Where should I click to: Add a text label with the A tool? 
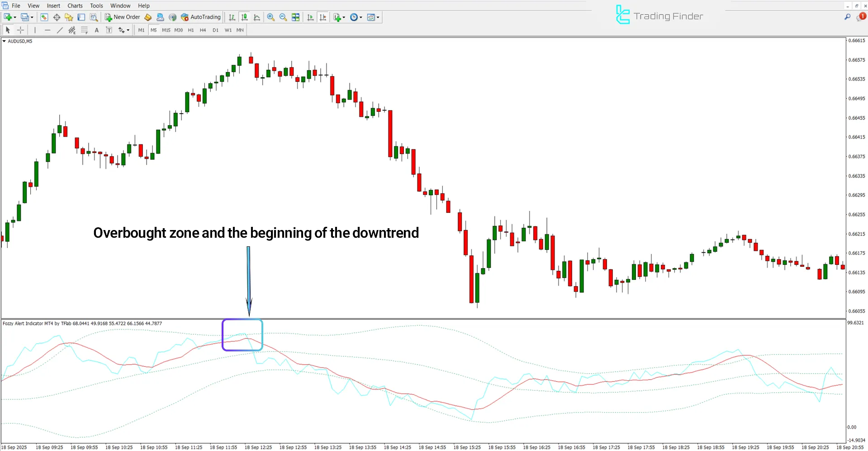click(x=96, y=30)
